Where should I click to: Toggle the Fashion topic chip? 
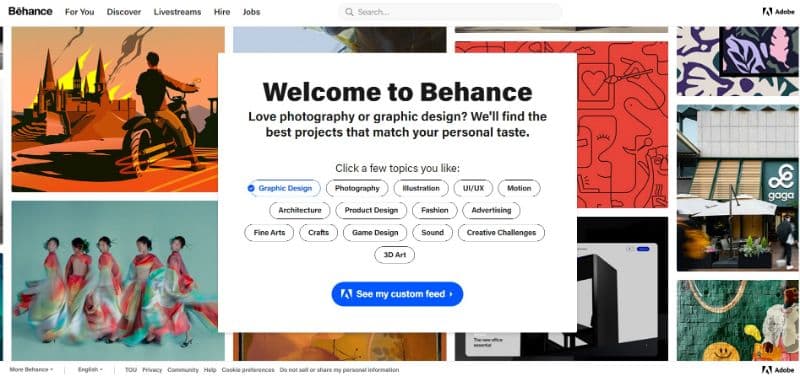tap(435, 210)
